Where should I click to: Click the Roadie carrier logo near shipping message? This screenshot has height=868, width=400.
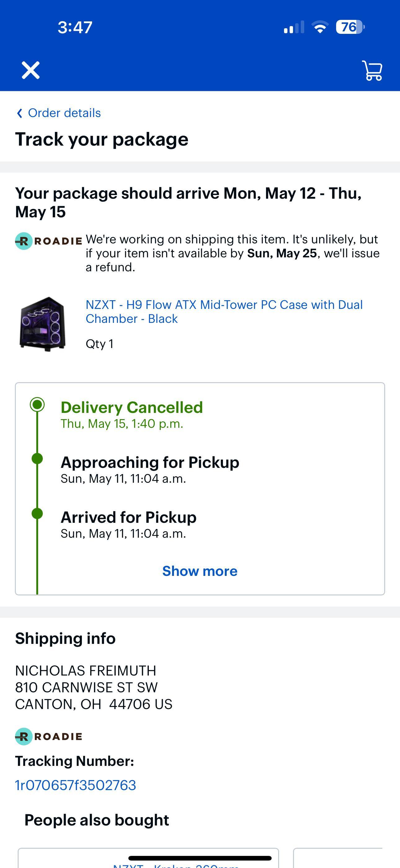coord(48,240)
